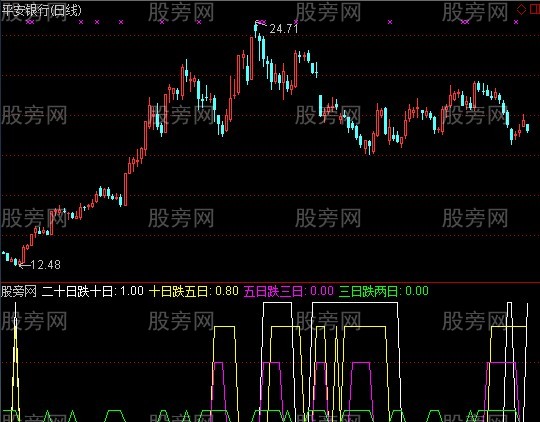The image size is (540, 422).
Task: Click the purple event marker above 24.71 peak
Action: click(x=262, y=22)
